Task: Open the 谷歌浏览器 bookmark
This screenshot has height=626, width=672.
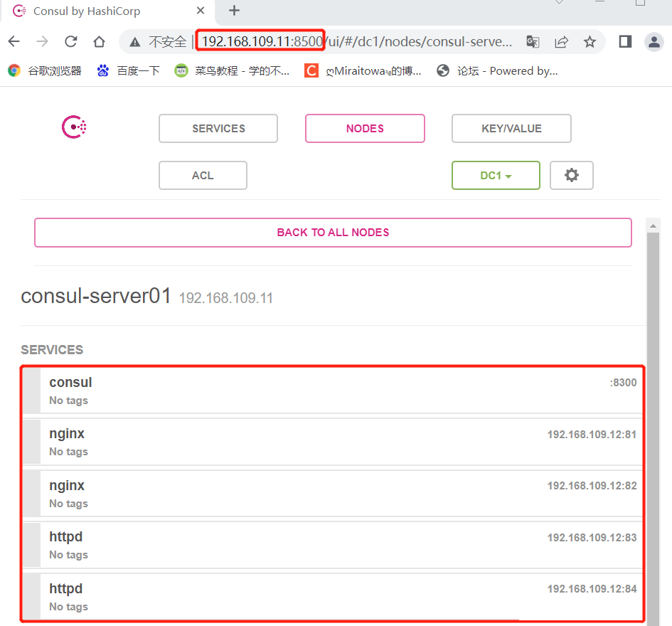Action: tap(45, 70)
